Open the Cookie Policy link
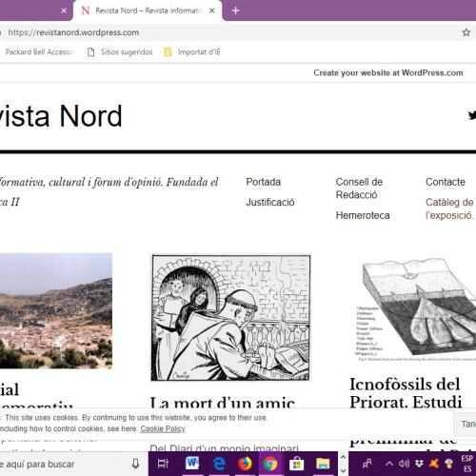The height and width of the screenshot is (476, 476). click(163, 428)
